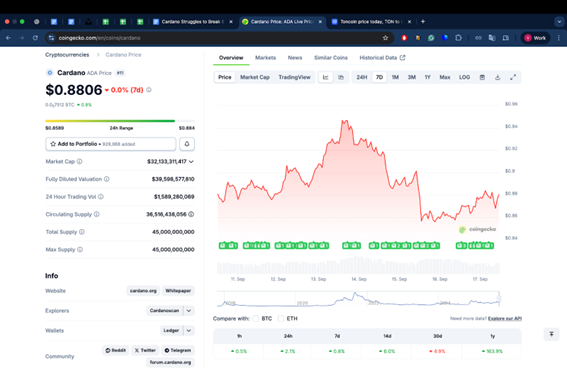Open the cardano.org website link
Screen dimensions: 567x368
coord(143,291)
